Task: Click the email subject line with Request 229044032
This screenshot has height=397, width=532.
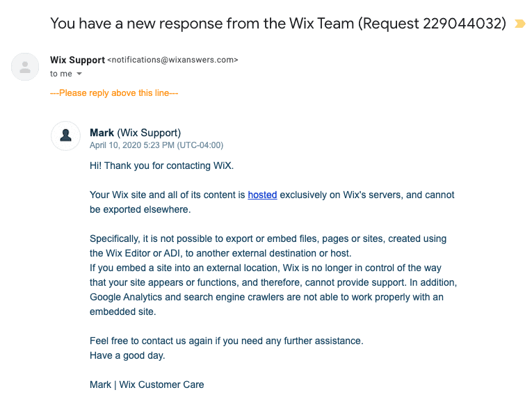Action: [278, 24]
